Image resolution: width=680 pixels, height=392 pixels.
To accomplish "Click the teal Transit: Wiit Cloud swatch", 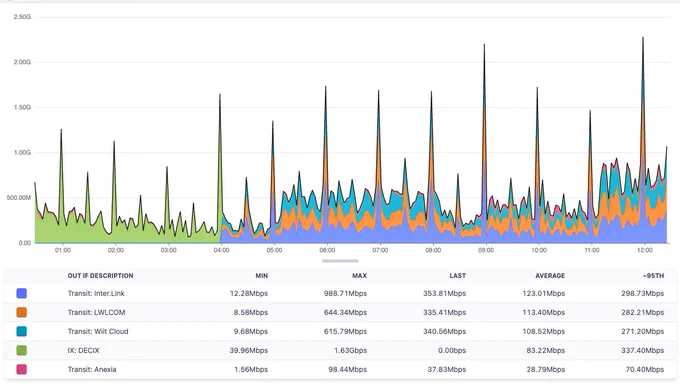I will [x=21, y=332].
